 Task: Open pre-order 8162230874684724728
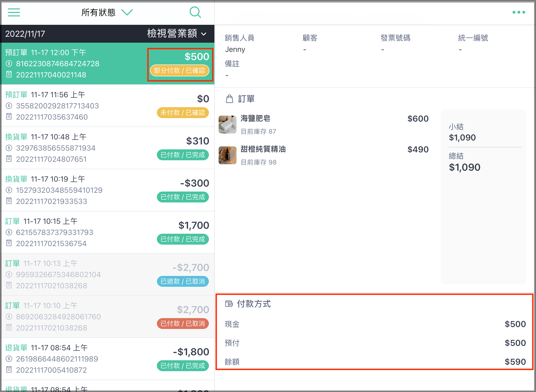pyautogui.click(x=108, y=64)
